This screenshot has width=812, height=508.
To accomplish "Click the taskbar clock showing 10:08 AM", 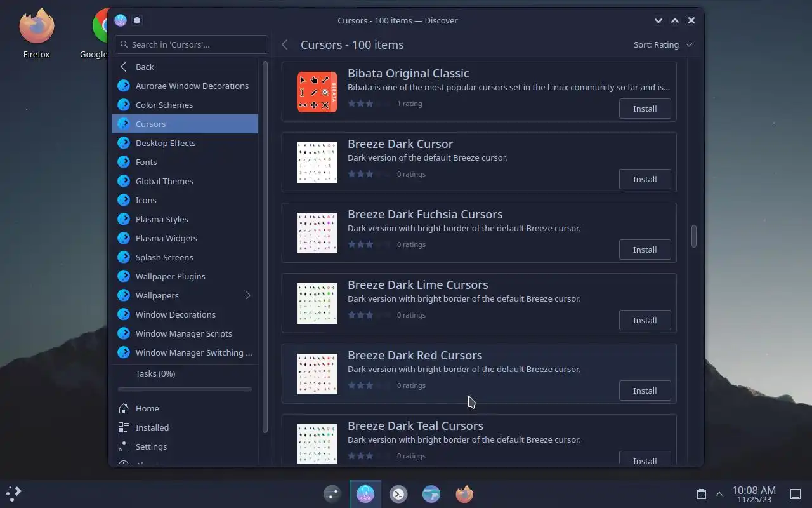I will pos(754,494).
